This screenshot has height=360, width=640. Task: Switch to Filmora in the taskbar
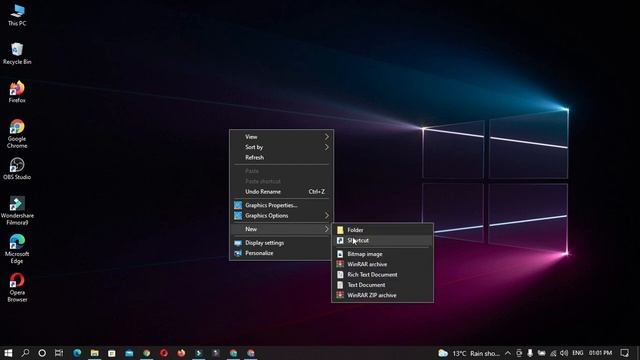[x=199, y=353]
